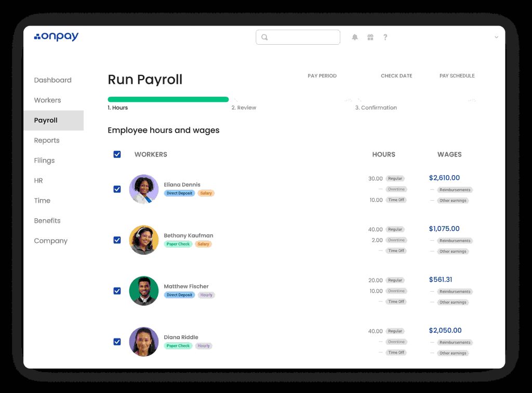The height and width of the screenshot is (393, 532).
Task: Edit Eliana Dennis 30.00 regular hours
Action: pyautogui.click(x=376, y=178)
